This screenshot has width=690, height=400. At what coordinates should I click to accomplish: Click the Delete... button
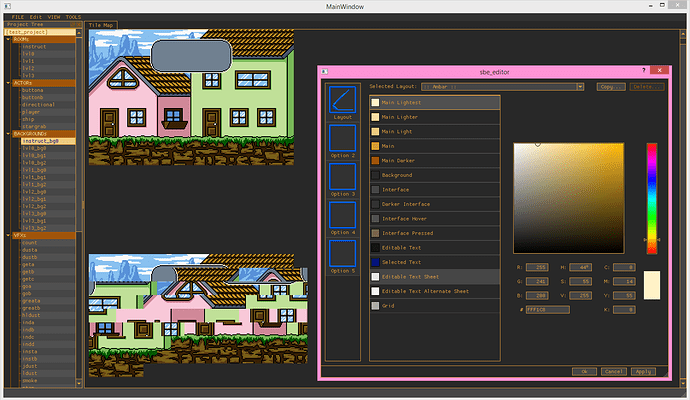(646, 87)
